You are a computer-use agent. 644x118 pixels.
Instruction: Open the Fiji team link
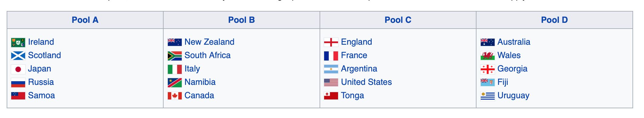click(x=503, y=82)
